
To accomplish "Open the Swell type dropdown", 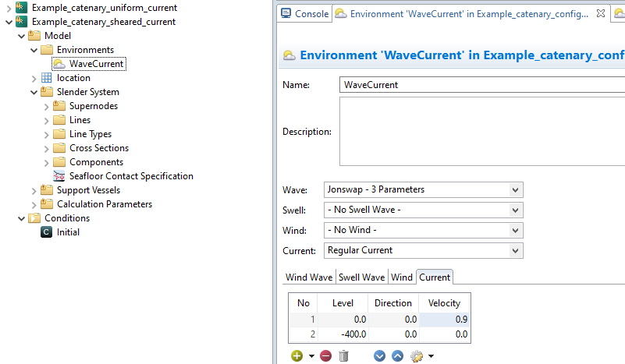I will (x=422, y=210).
